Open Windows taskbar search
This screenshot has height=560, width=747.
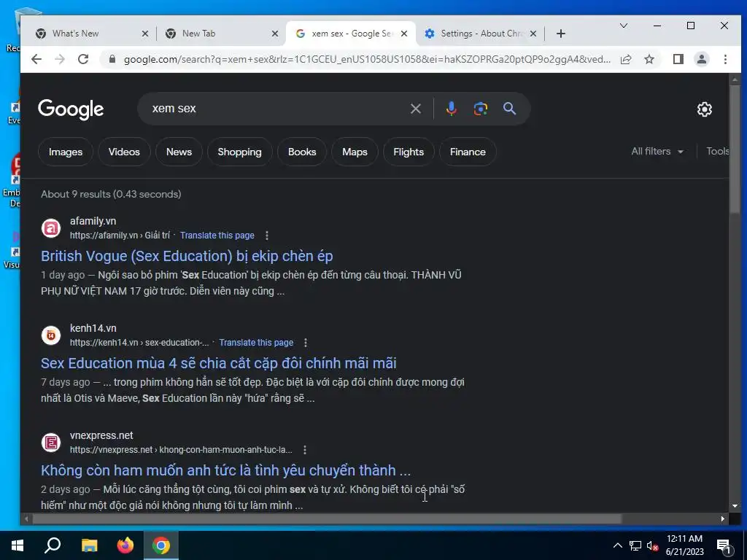[x=53, y=545]
